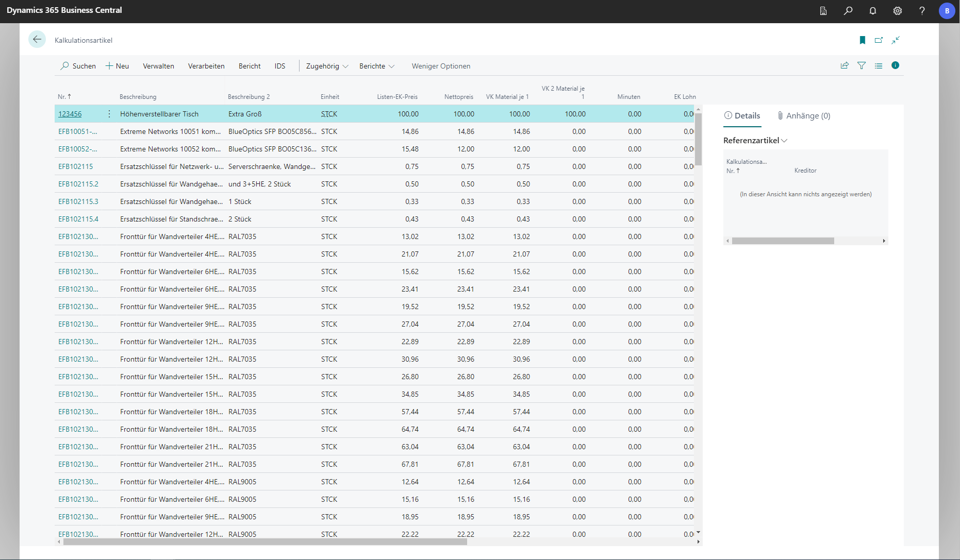Toggle the FactBox info pane icon
The image size is (960, 560).
coord(896,65)
